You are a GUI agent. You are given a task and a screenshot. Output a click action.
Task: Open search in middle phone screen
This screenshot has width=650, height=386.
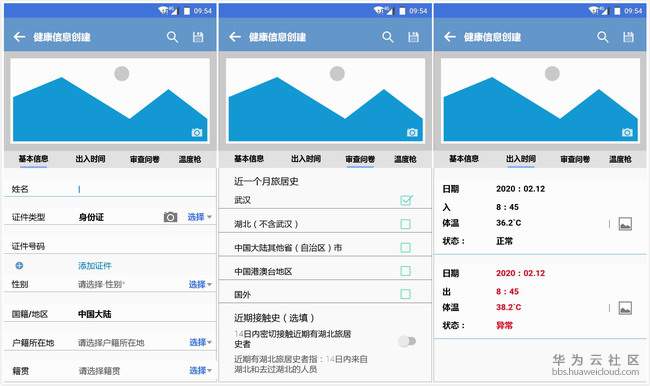388,37
